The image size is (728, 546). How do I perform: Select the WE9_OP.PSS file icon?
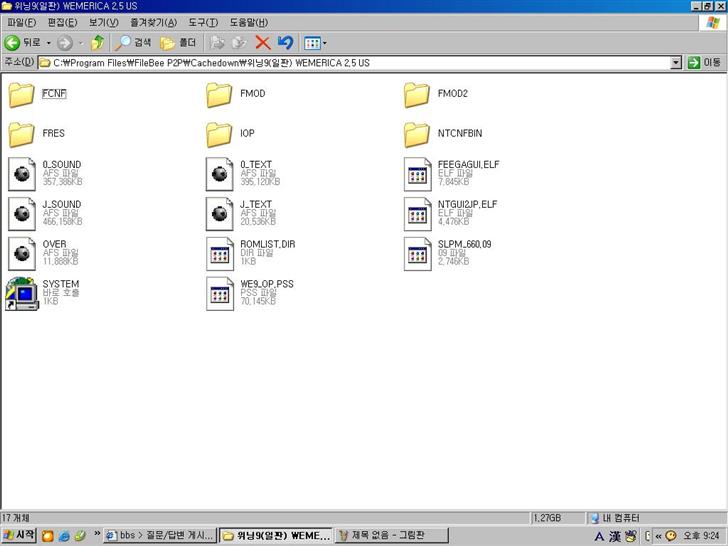pyautogui.click(x=220, y=294)
